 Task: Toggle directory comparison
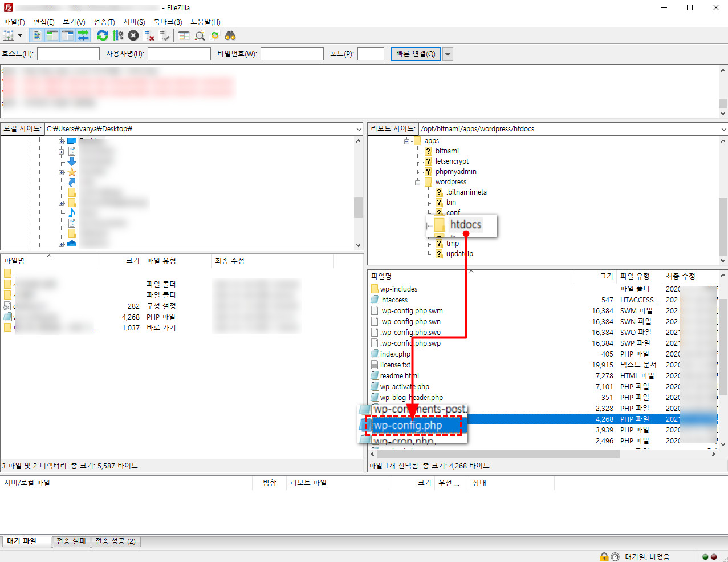(200, 35)
